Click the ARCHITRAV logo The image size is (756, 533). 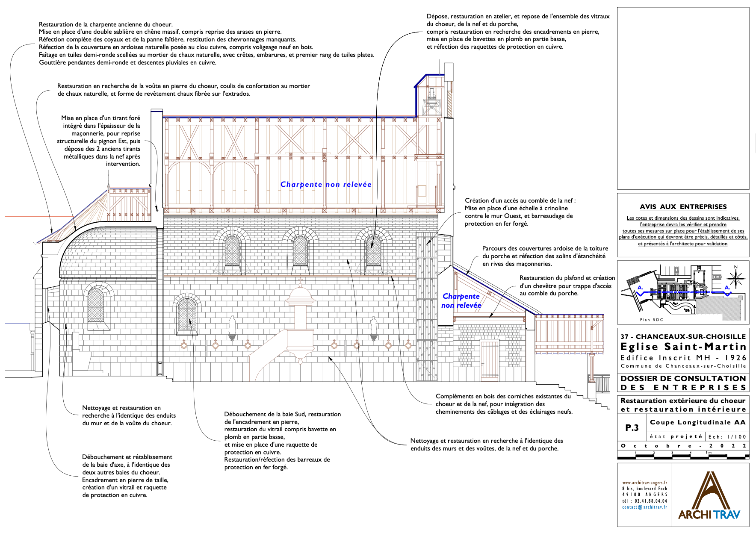click(709, 495)
